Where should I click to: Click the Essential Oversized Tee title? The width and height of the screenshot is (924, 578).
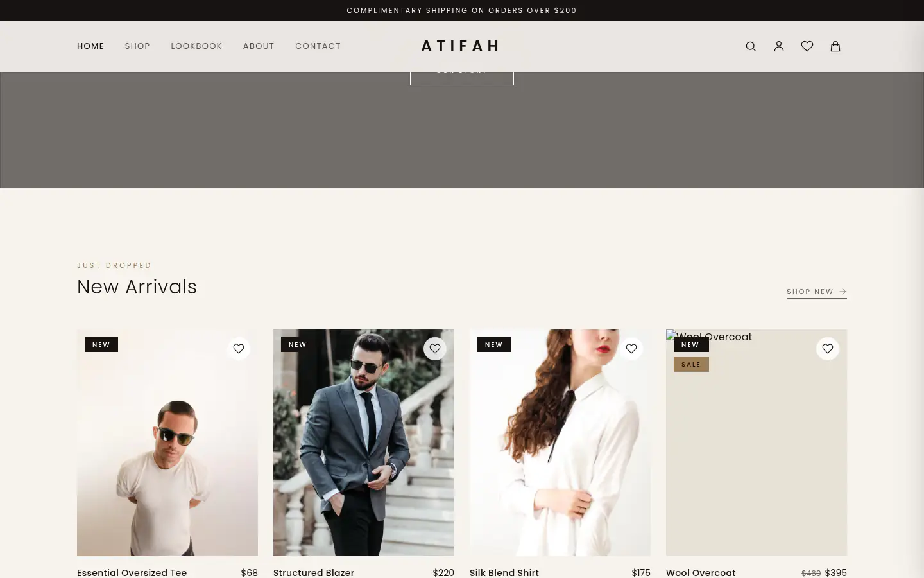pos(132,572)
